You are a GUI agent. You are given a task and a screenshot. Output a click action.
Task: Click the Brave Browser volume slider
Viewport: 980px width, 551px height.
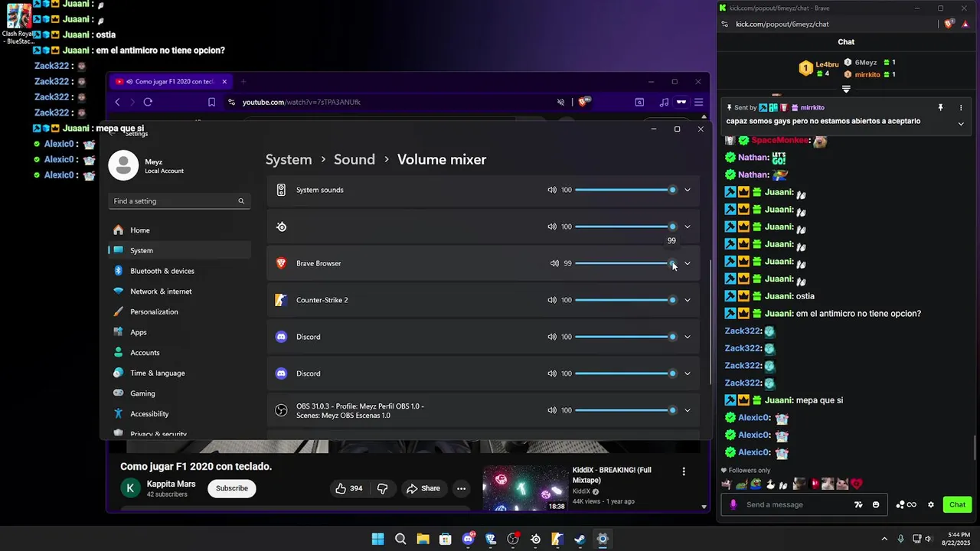(626, 263)
